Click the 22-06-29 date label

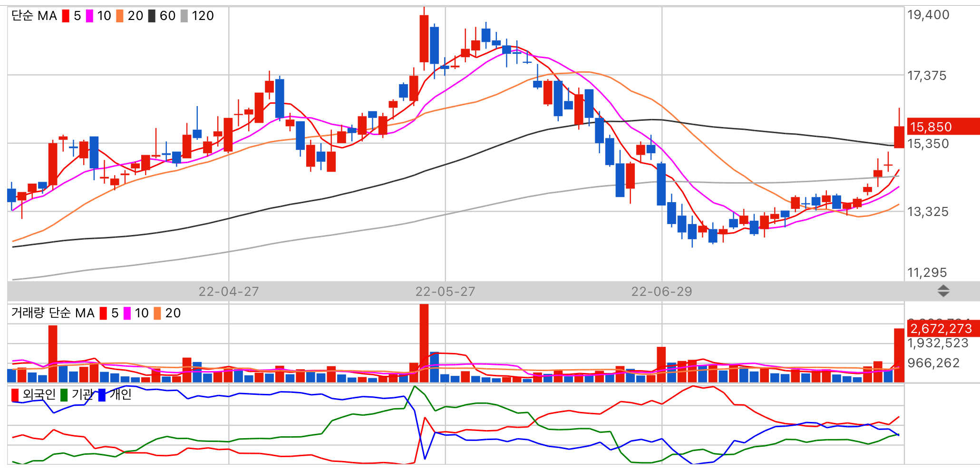(x=662, y=292)
